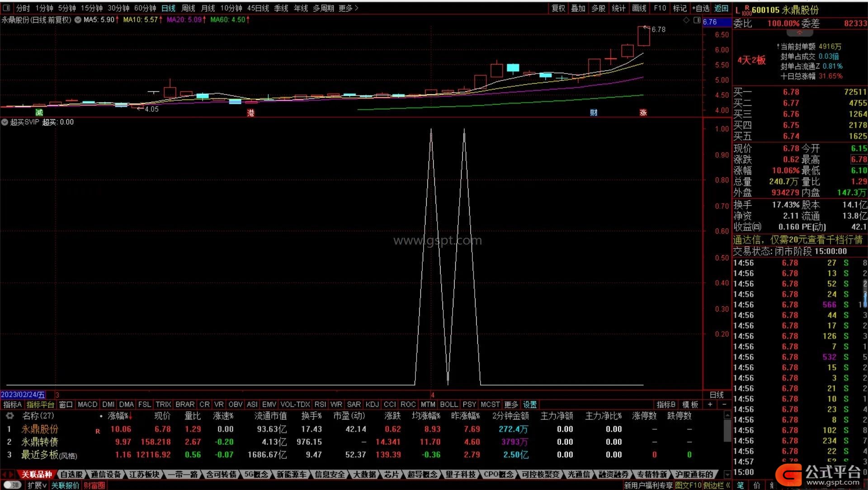Click the 笔 icon in the bottom right
Screen dimensions: 868x490
pos(741,485)
